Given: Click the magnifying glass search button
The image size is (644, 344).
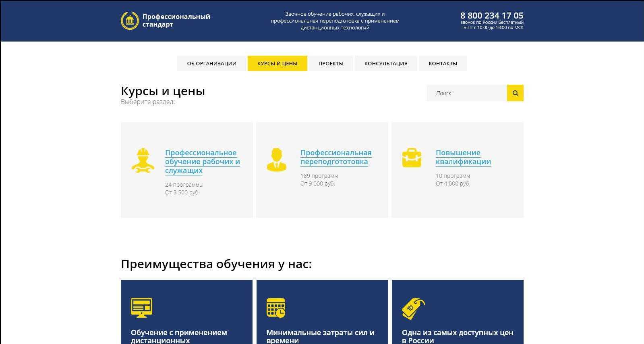Looking at the screenshot, I should pyautogui.click(x=515, y=93).
